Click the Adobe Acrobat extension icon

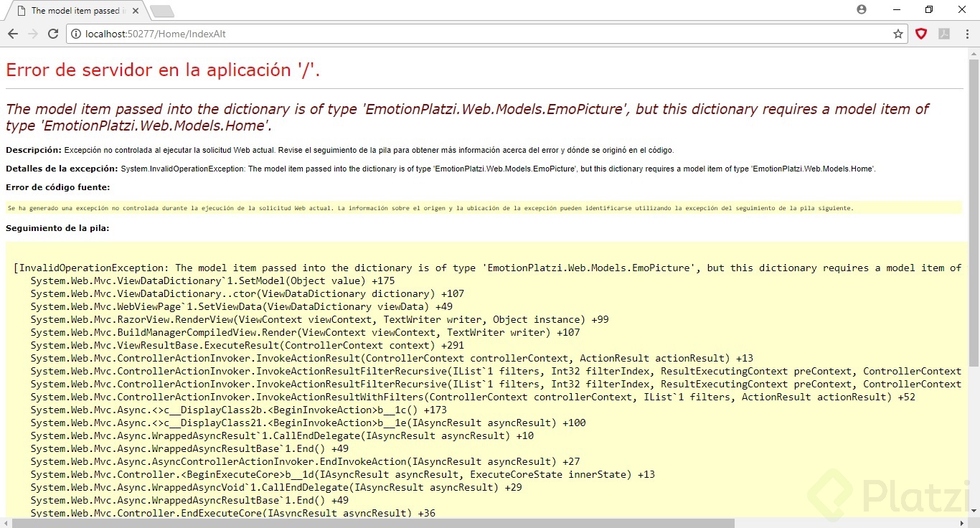[943, 33]
